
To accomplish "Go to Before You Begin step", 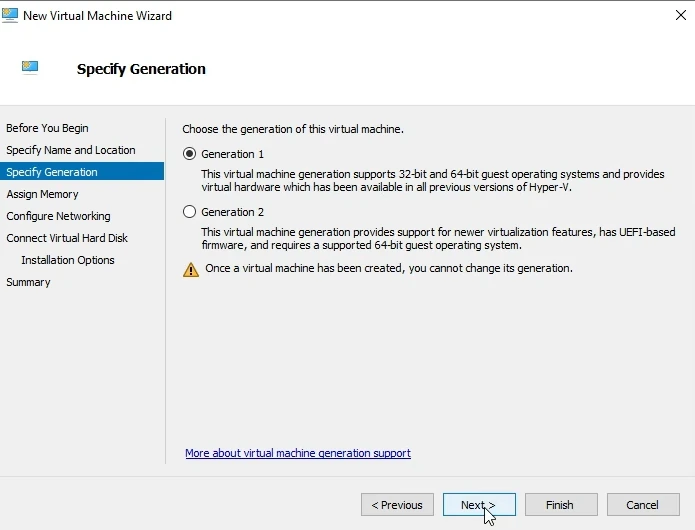I will pyautogui.click(x=47, y=128).
